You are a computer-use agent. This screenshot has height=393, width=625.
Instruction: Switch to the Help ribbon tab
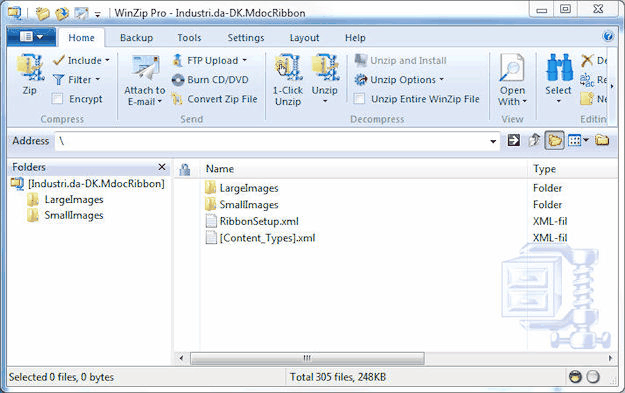[355, 38]
